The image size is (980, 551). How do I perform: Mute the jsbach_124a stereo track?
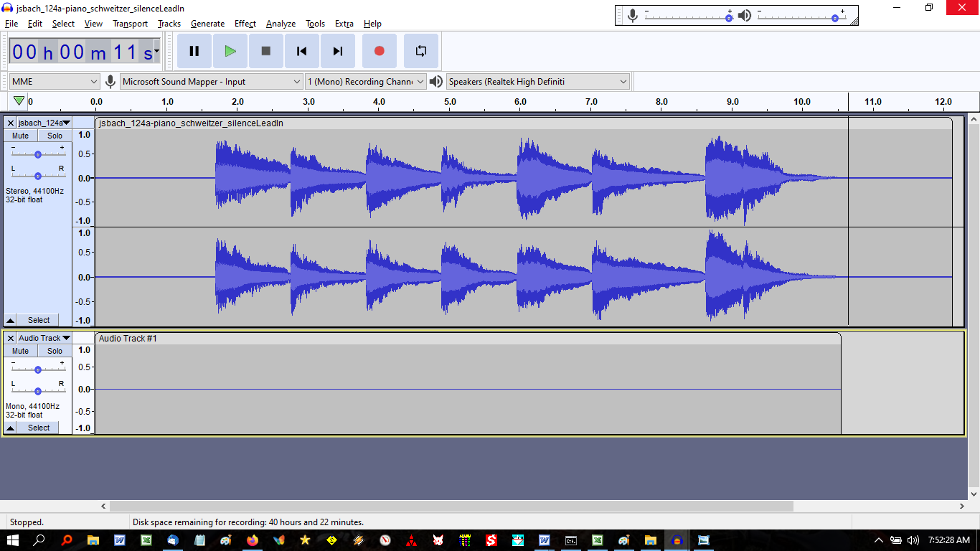(20, 136)
